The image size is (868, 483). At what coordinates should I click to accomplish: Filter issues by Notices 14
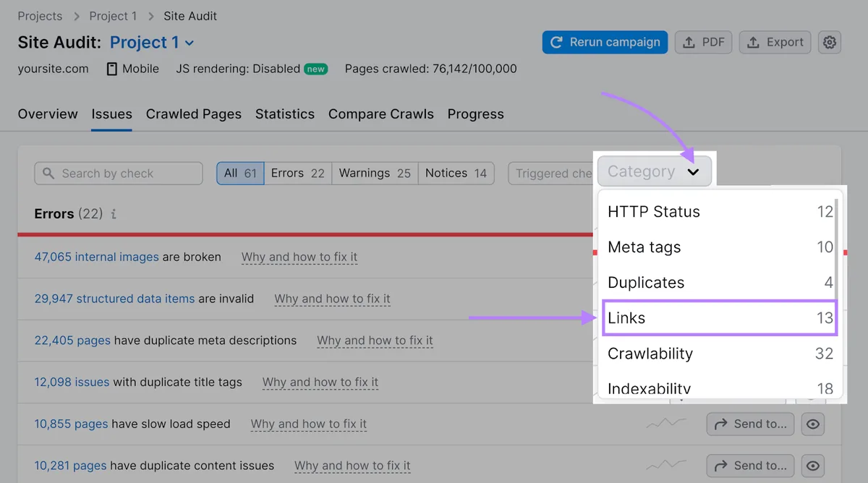(456, 174)
